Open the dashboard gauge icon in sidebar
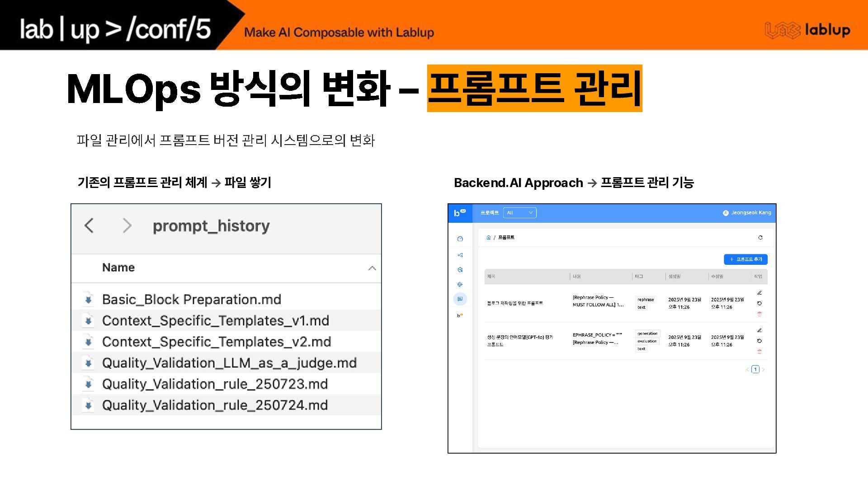868x488 pixels. pos(460,239)
